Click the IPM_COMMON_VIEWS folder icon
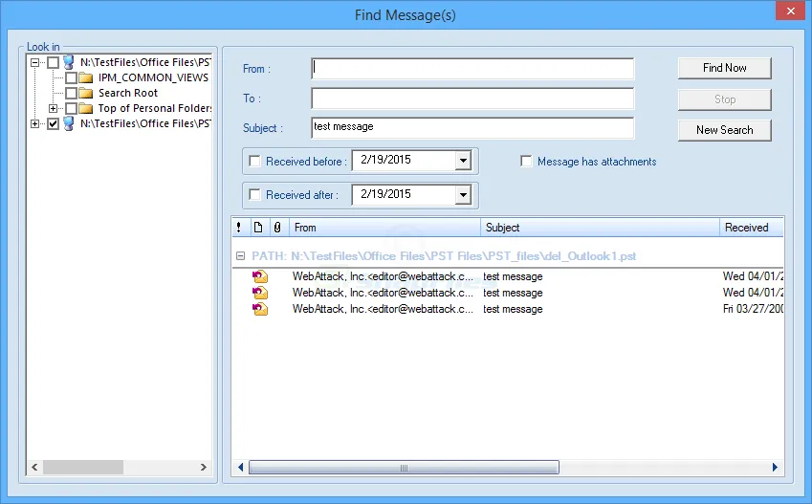This screenshot has height=504, width=812. pyautogui.click(x=86, y=77)
